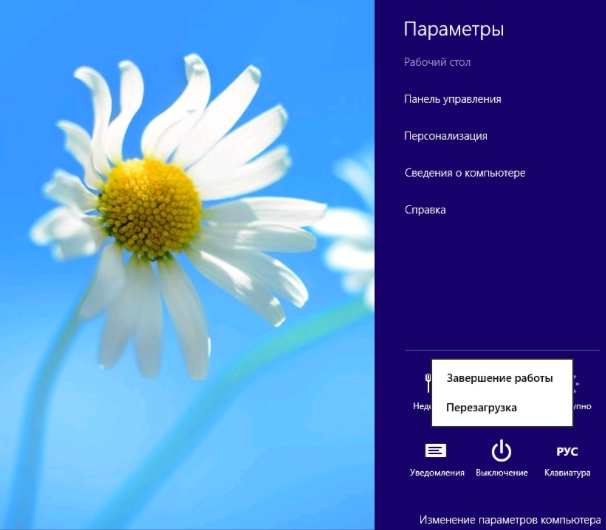Open Персонализация settings
The height and width of the screenshot is (530, 606).
[445, 136]
